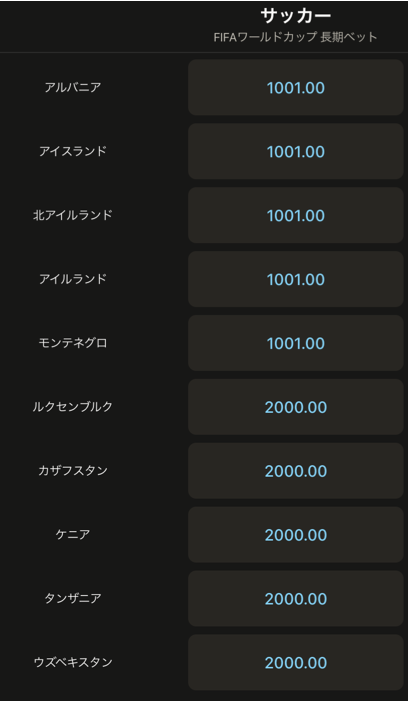Click the ケニア team label

pyautogui.click(x=73, y=535)
